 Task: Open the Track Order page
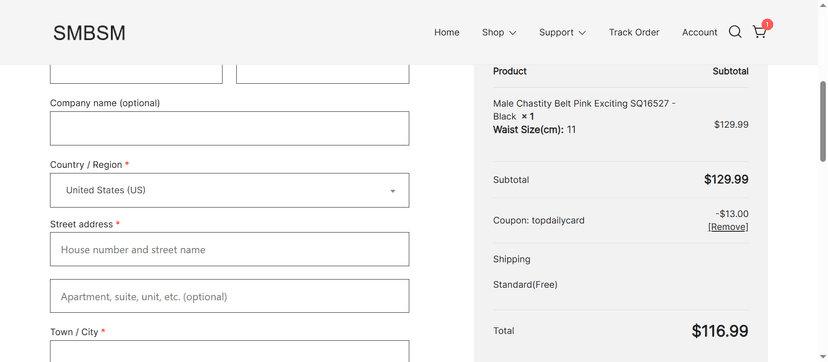[x=634, y=32]
